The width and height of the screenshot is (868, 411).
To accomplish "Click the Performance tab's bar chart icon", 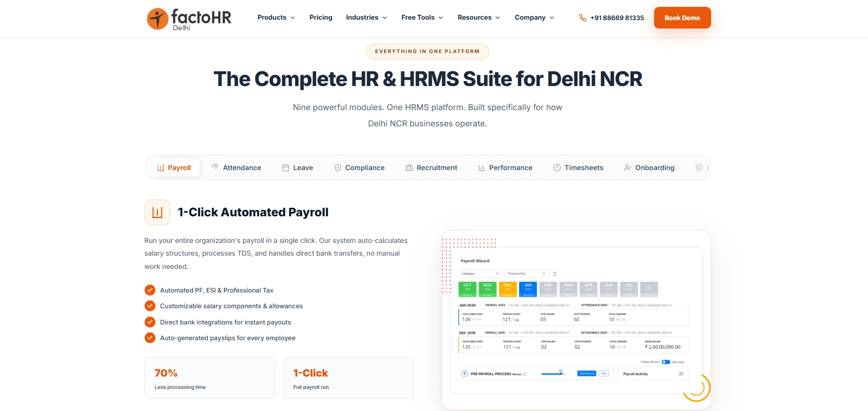I will pyautogui.click(x=481, y=168).
